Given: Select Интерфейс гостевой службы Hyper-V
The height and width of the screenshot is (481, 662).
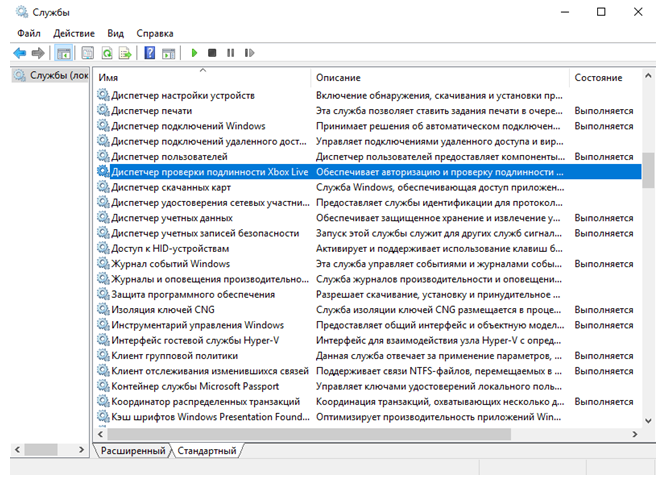Looking at the screenshot, I should click(369, 340).
